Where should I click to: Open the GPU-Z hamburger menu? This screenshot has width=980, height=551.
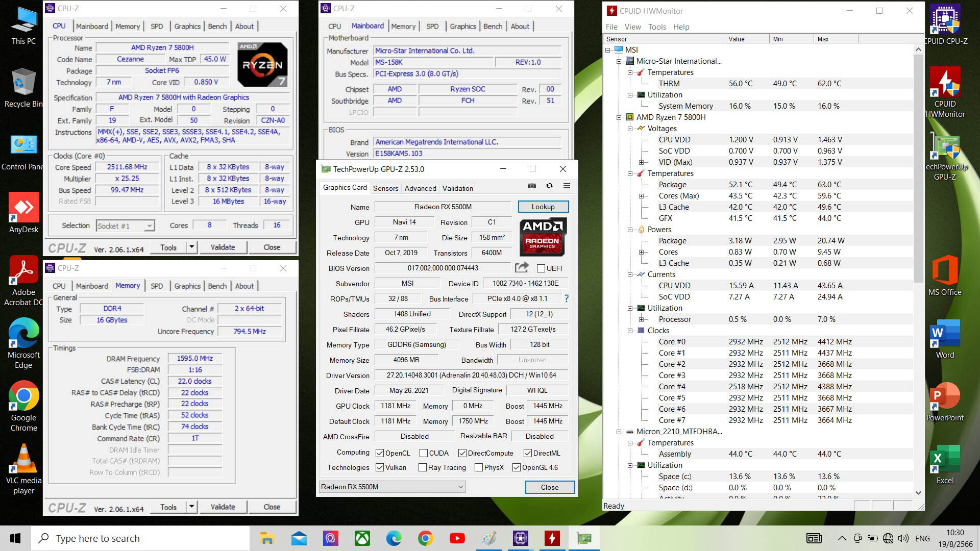point(567,186)
